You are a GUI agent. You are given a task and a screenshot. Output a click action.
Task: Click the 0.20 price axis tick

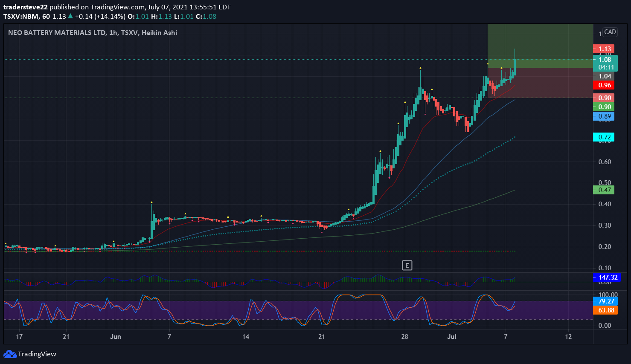point(605,247)
